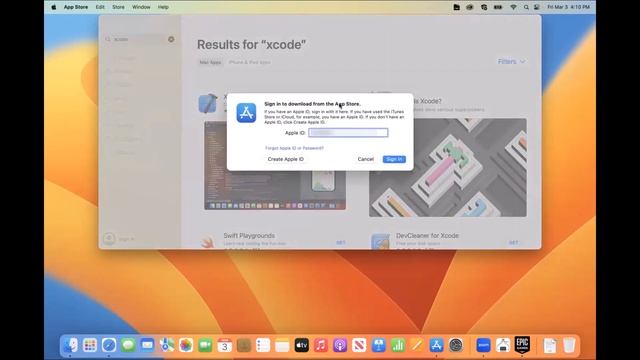Click App Store icon in the Dock
The width and height of the screenshot is (640, 360).
point(436,345)
